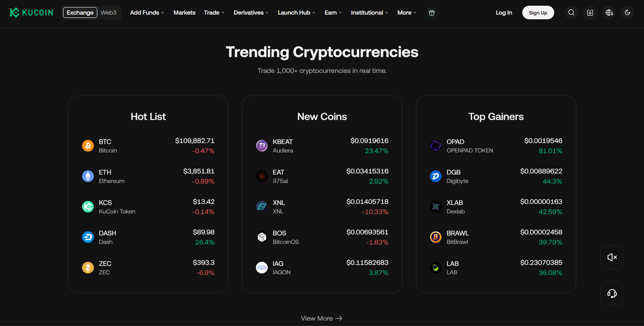Image resolution: width=644 pixels, height=326 pixels.
Task: Select the OPAD token icon in Top Gainers
Action: pyautogui.click(x=436, y=146)
